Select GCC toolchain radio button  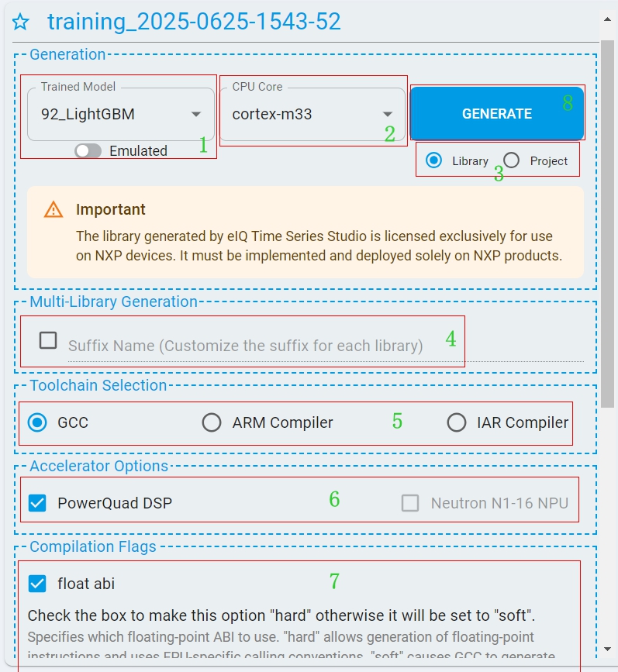coord(37,422)
